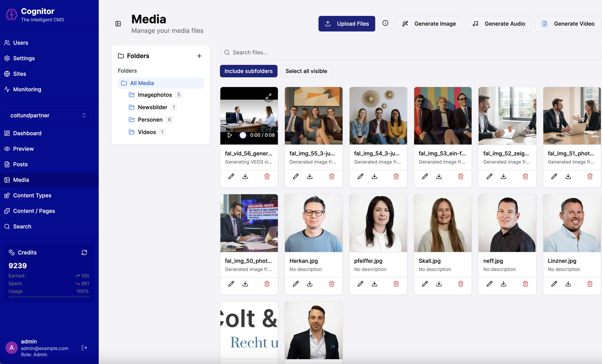Log out using the admin logout icon
Viewport: 602px width, 364px height.
pyautogui.click(x=84, y=348)
